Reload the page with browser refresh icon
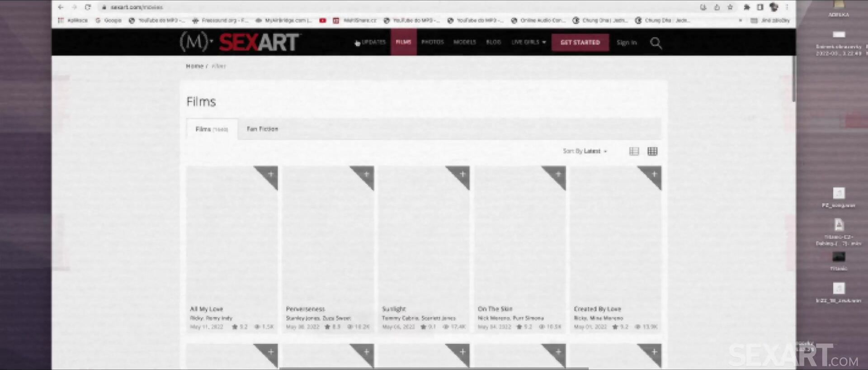The image size is (868, 370). pyautogui.click(x=88, y=7)
